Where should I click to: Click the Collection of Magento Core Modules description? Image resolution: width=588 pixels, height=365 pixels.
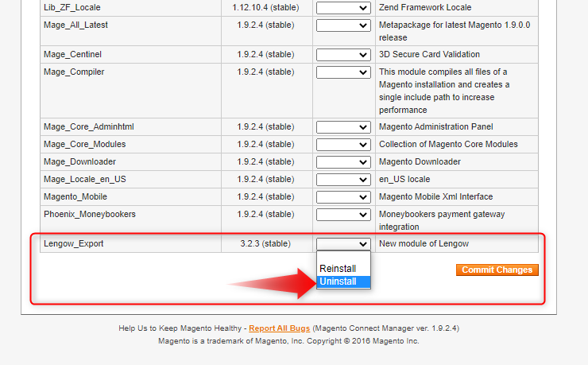(448, 145)
